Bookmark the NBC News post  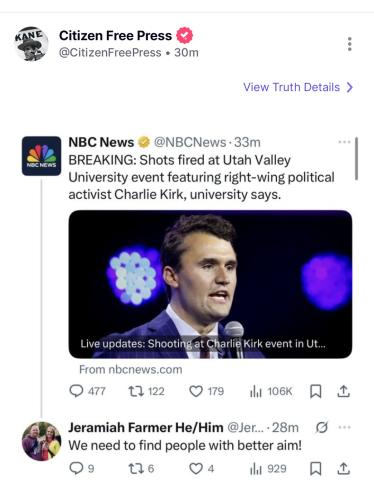pyautogui.click(x=316, y=391)
